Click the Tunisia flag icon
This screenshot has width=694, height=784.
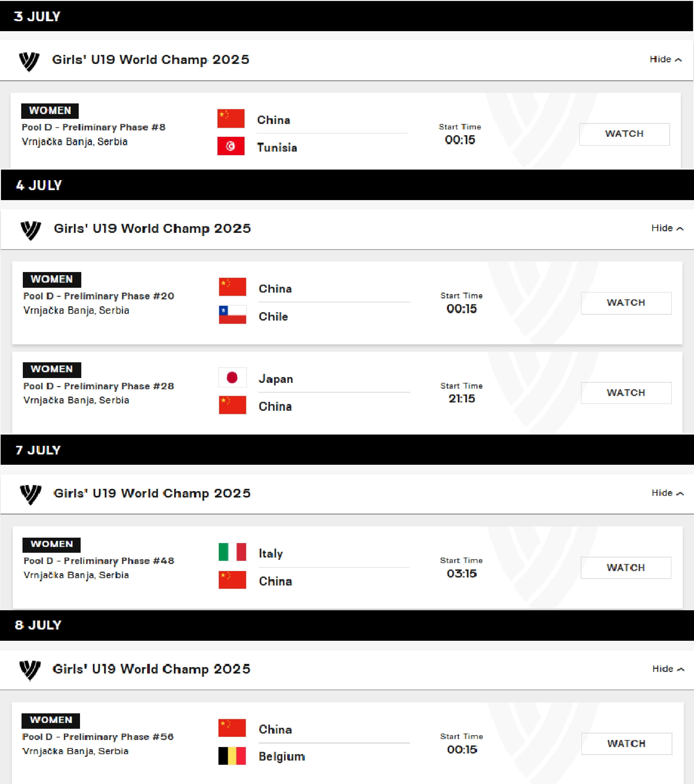click(x=231, y=146)
